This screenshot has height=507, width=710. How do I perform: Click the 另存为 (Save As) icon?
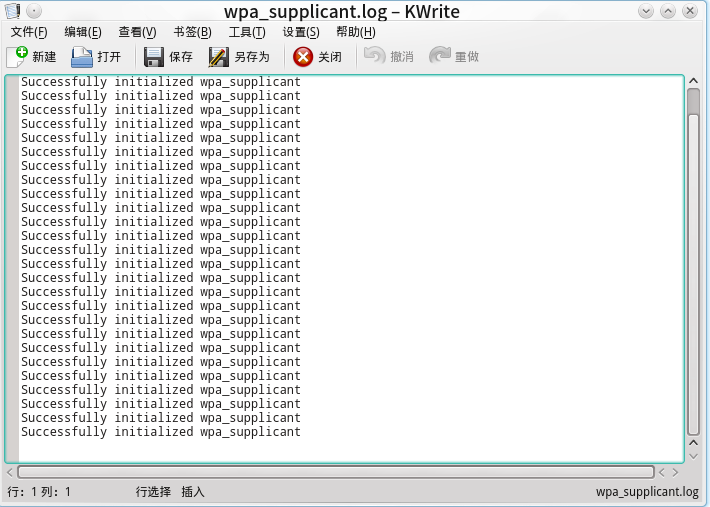(x=219, y=57)
